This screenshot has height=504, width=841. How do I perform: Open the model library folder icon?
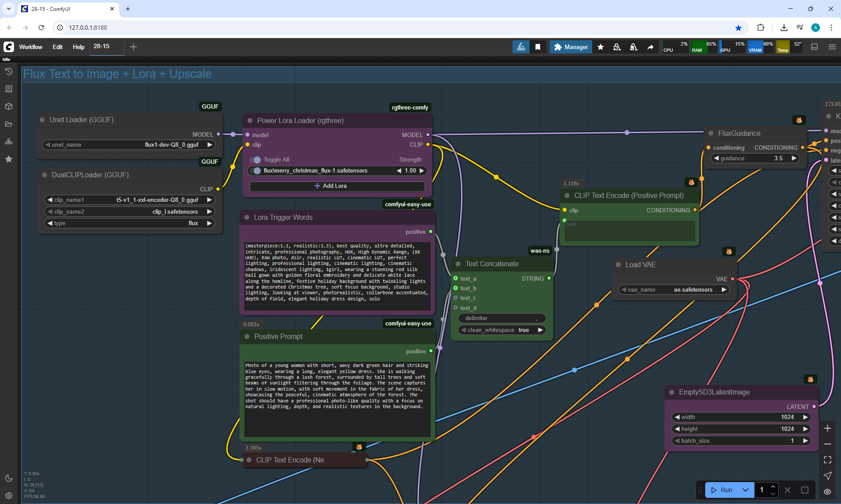point(8,124)
